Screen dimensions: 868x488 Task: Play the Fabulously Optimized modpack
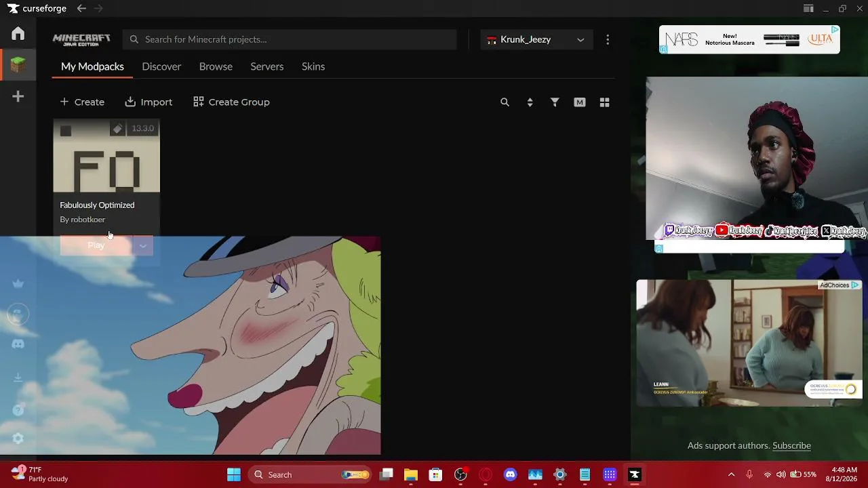pyautogui.click(x=96, y=245)
